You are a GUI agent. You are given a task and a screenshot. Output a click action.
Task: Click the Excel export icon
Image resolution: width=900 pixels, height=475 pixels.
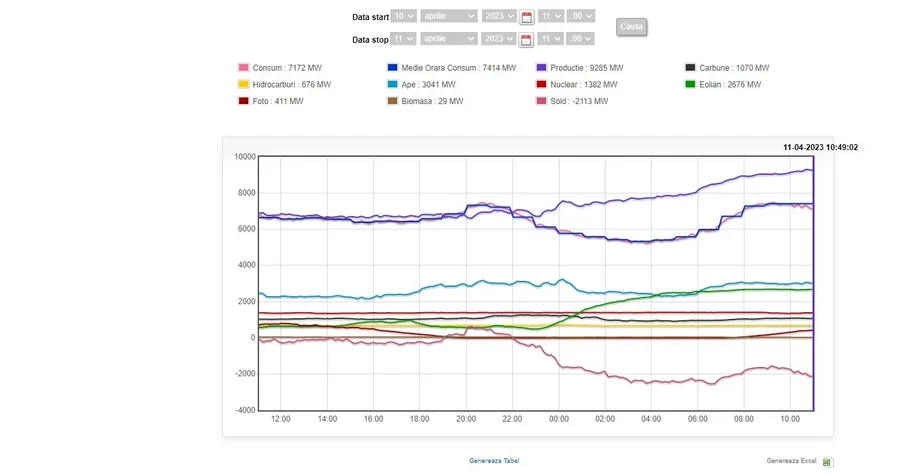827,462
